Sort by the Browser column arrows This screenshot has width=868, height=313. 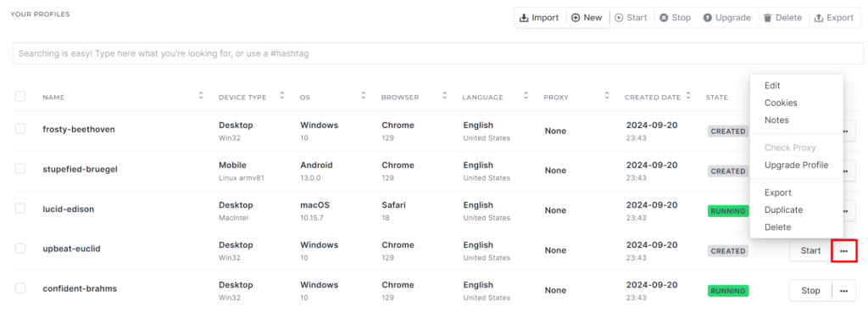[x=444, y=96]
